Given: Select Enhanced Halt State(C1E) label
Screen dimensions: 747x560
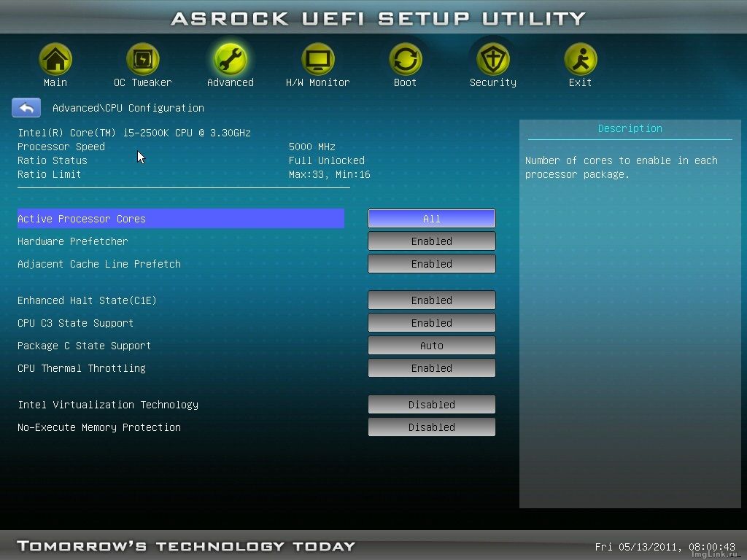Looking at the screenshot, I should pos(87,300).
